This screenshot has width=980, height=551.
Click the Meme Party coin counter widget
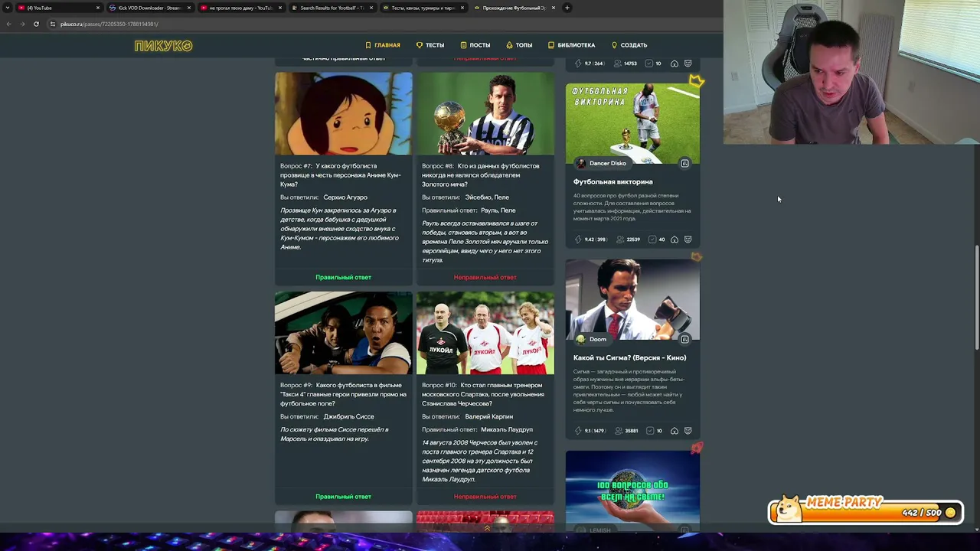pos(866,510)
